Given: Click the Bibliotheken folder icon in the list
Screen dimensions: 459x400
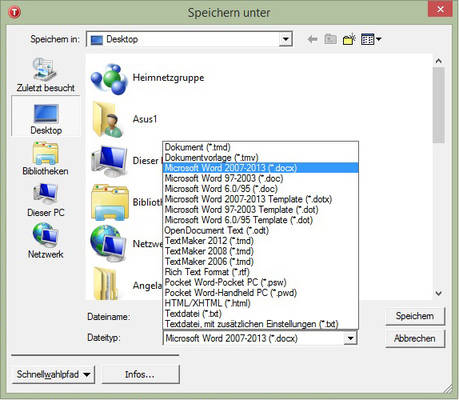Looking at the screenshot, I should click(110, 202).
